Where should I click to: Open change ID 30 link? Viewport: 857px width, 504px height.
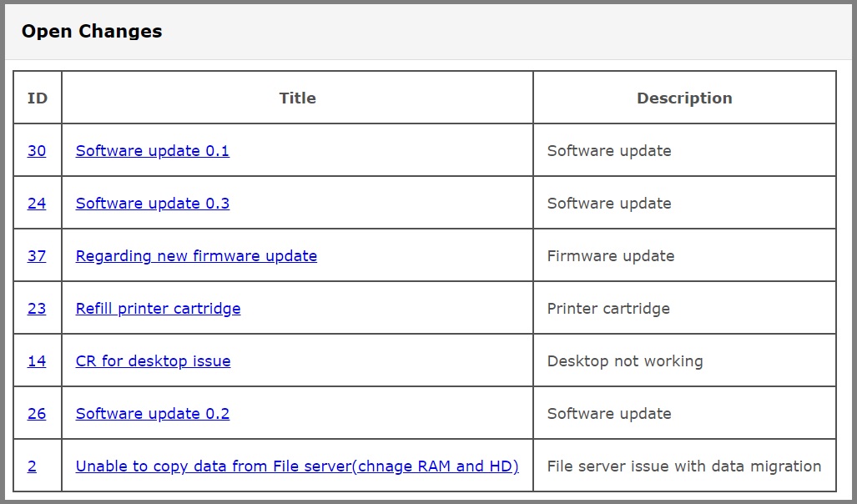(x=37, y=150)
